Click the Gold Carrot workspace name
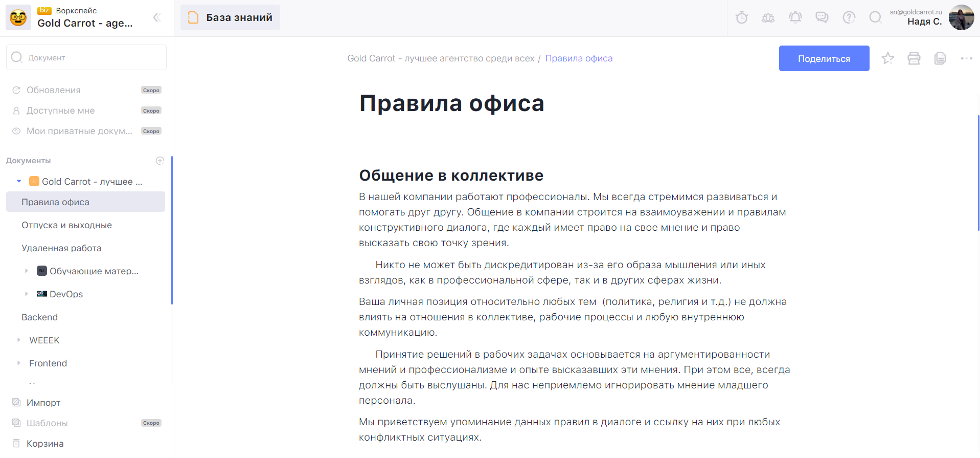This screenshot has height=458, width=980. 85,23
